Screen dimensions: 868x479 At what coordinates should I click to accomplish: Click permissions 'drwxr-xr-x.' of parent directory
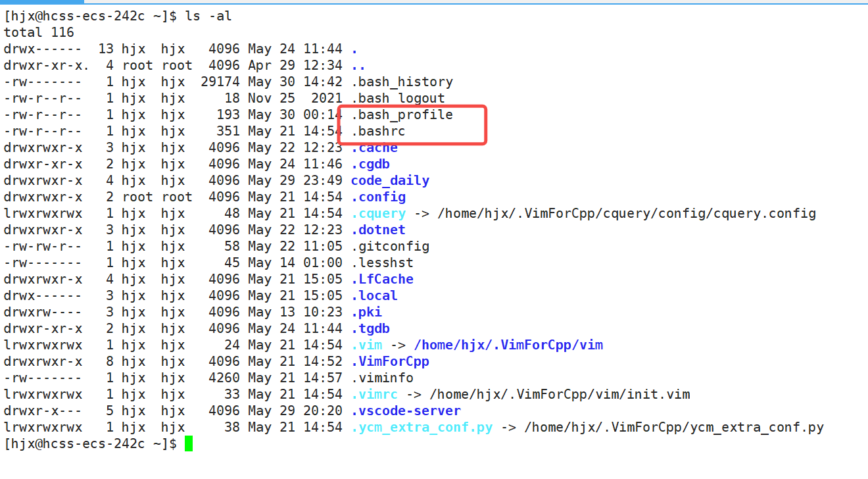click(47, 66)
